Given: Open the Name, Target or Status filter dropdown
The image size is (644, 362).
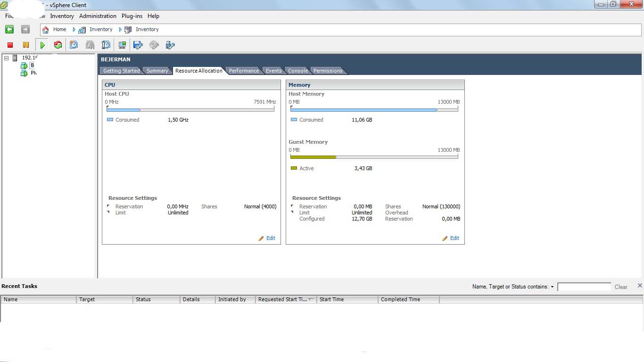Looking at the screenshot, I should click(x=552, y=287).
